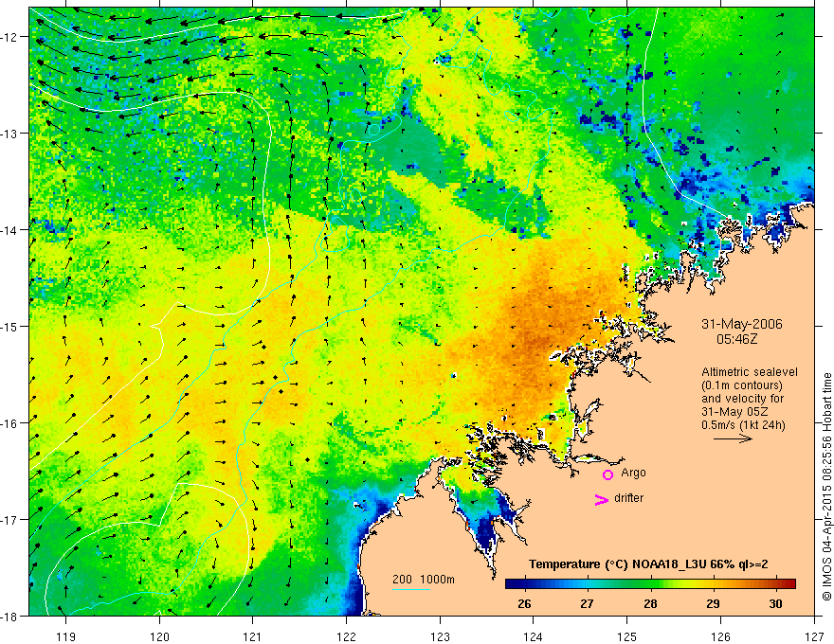The height and width of the screenshot is (644, 834).
Task: Click the latitude axis label "-15"
Action: coord(10,326)
